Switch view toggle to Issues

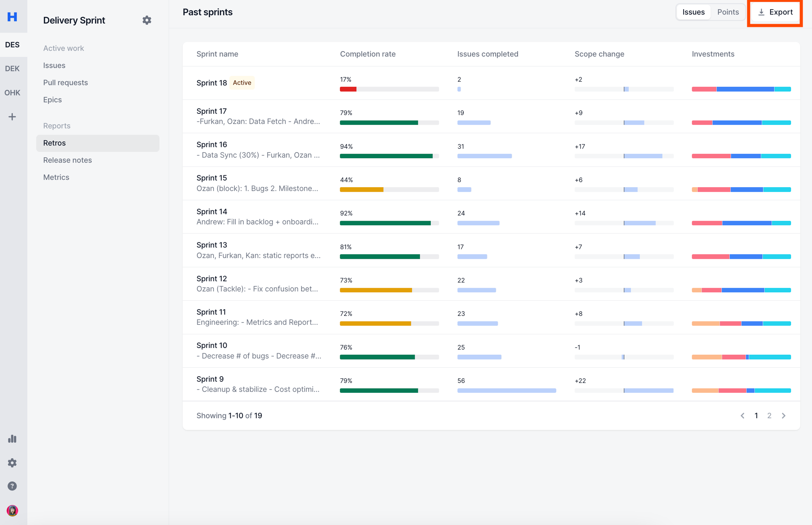[693, 12]
